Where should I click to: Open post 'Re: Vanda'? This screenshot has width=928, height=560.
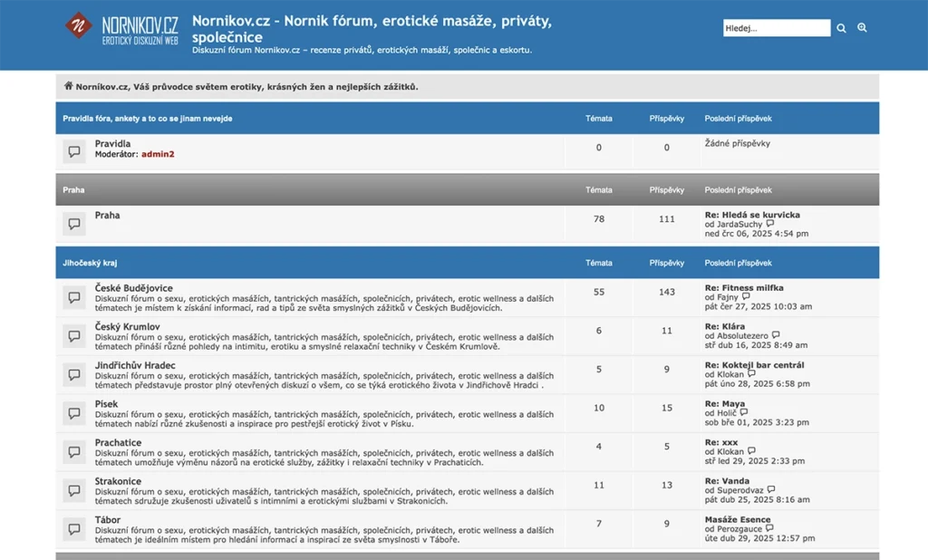coord(727,480)
